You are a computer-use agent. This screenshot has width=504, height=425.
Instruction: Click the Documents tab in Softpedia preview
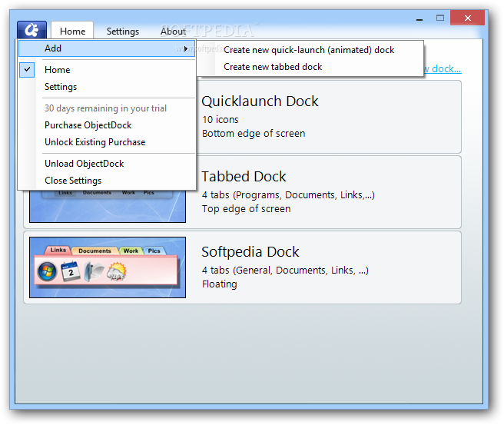coord(94,251)
